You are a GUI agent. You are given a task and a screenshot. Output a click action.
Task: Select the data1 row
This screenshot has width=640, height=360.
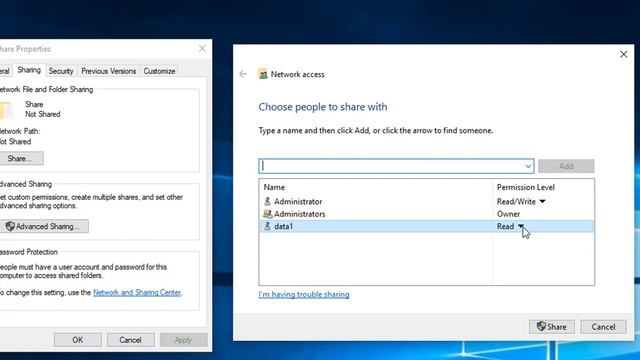tap(427, 226)
